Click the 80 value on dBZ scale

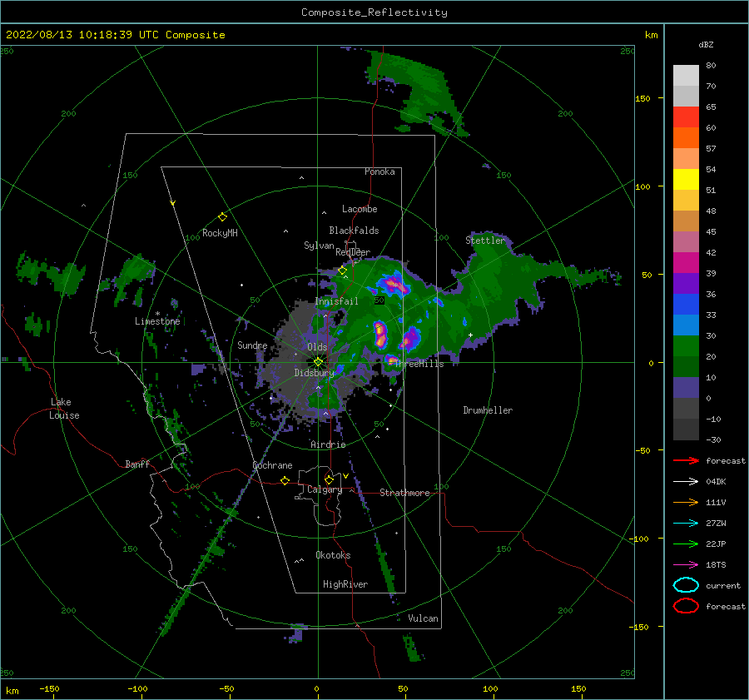point(711,66)
